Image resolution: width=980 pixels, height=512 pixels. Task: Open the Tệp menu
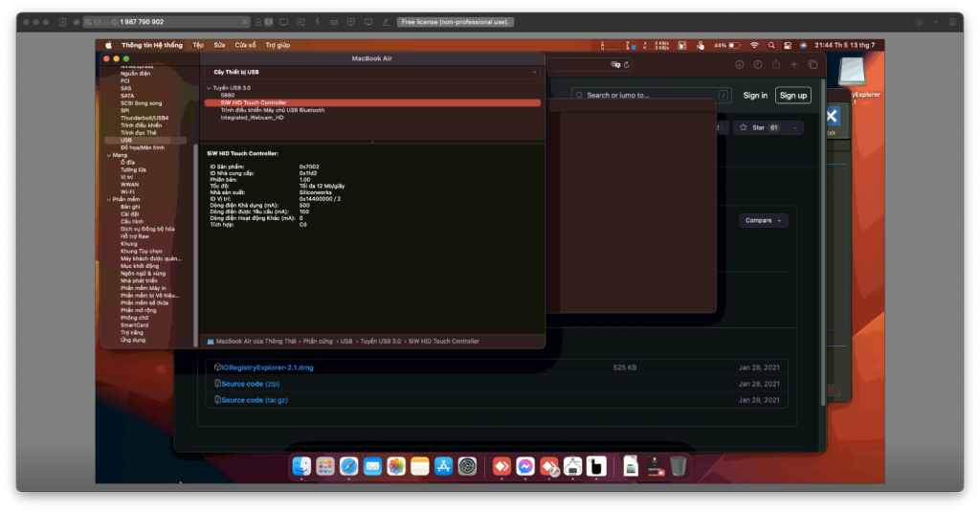(x=198, y=45)
